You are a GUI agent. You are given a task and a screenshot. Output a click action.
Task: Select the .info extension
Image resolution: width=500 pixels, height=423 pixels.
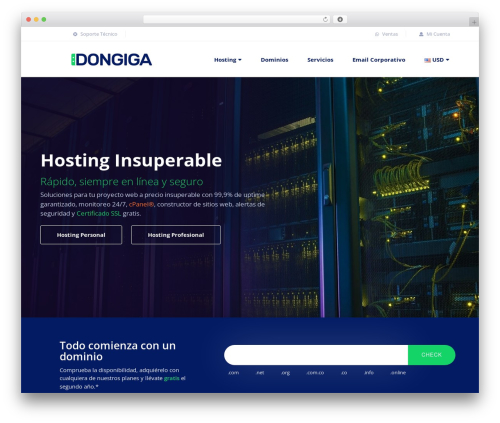369,373
